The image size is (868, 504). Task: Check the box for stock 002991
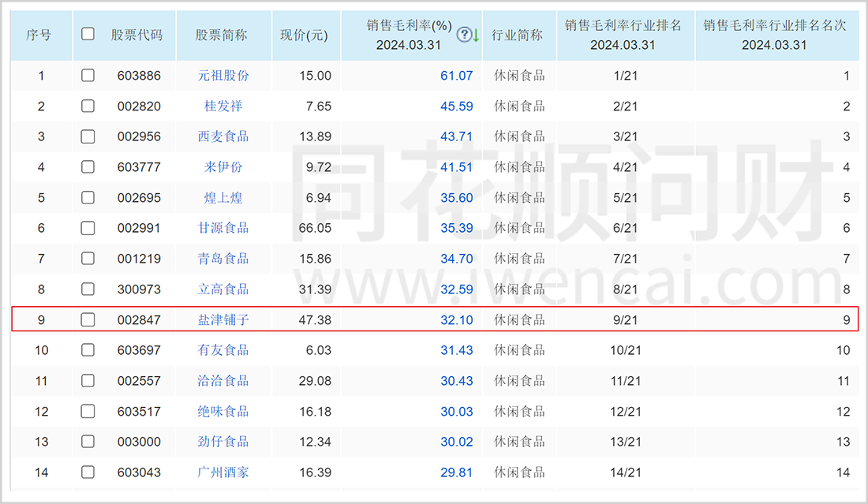pyautogui.click(x=88, y=228)
